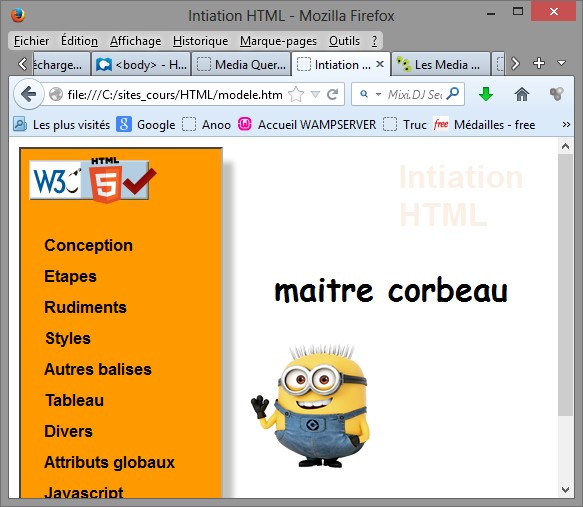Click the grey toolbar add-on icon right of home
Viewport: 583px width, 507px height.
pos(556,94)
